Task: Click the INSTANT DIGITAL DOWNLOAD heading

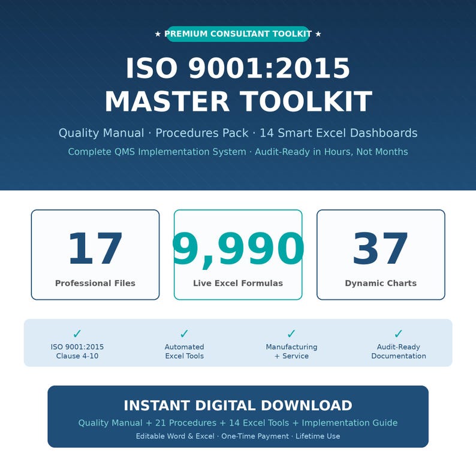Action: (238, 406)
